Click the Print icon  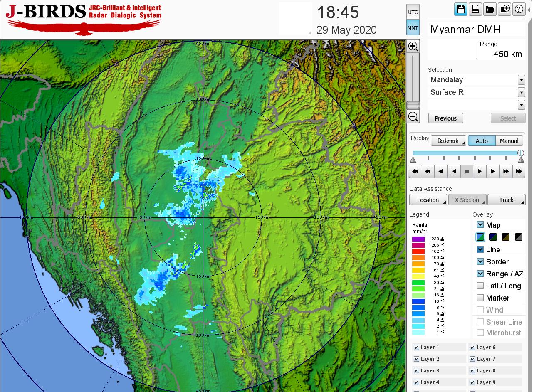(475, 9)
